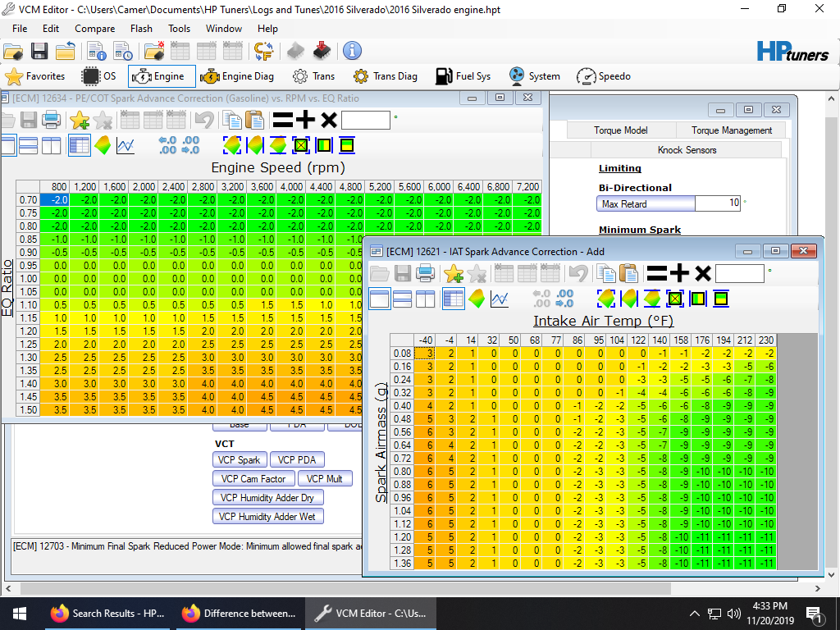Click the Write Calibration red-arrow chip icon
The height and width of the screenshot is (630, 840).
[322, 51]
